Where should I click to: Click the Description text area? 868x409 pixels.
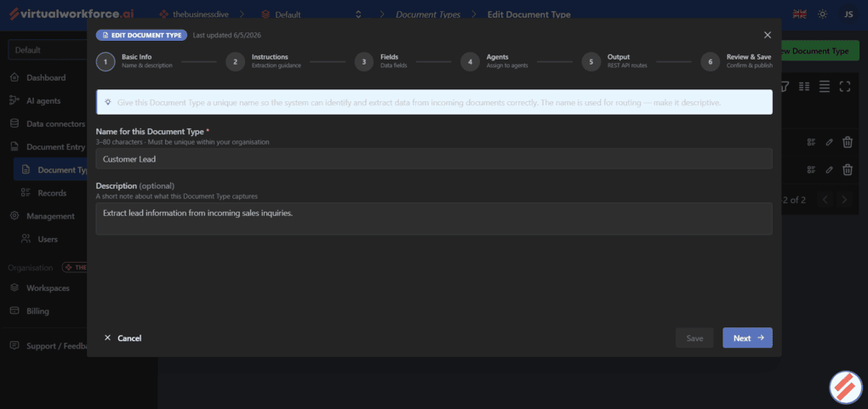coord(434,219)
